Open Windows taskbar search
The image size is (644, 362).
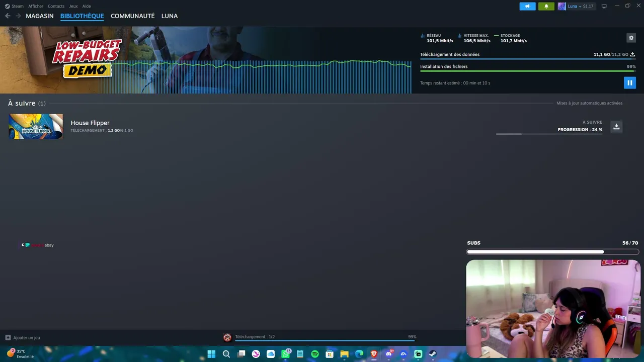point(226,354)
